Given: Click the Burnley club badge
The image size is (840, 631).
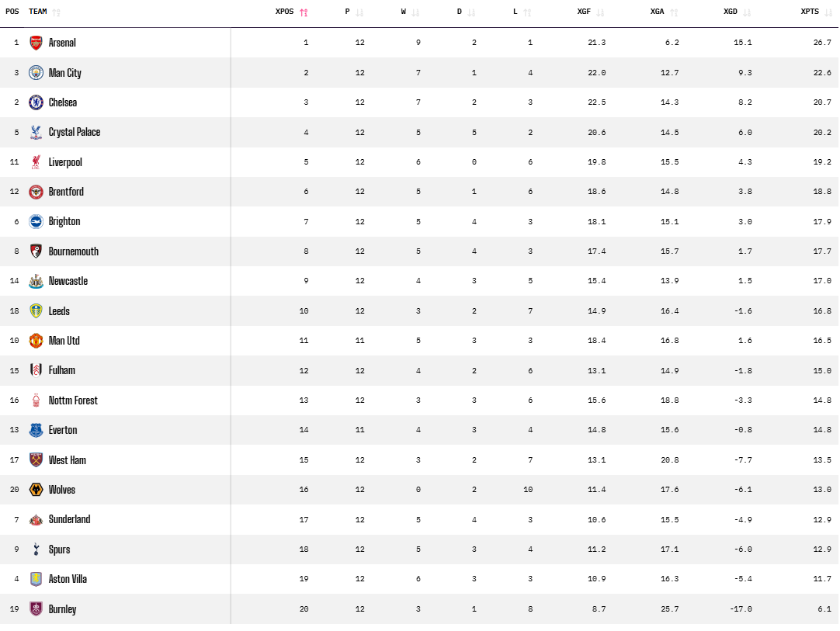Looking at the screenshot, I should (x=36, y=609).
